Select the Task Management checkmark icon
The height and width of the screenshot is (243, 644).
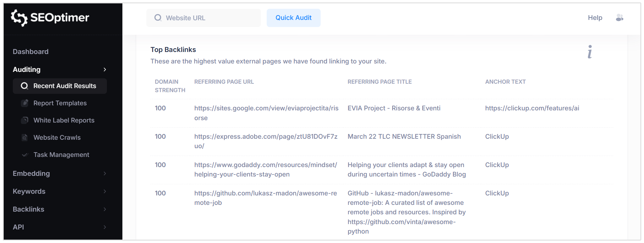tap(25, 155)
